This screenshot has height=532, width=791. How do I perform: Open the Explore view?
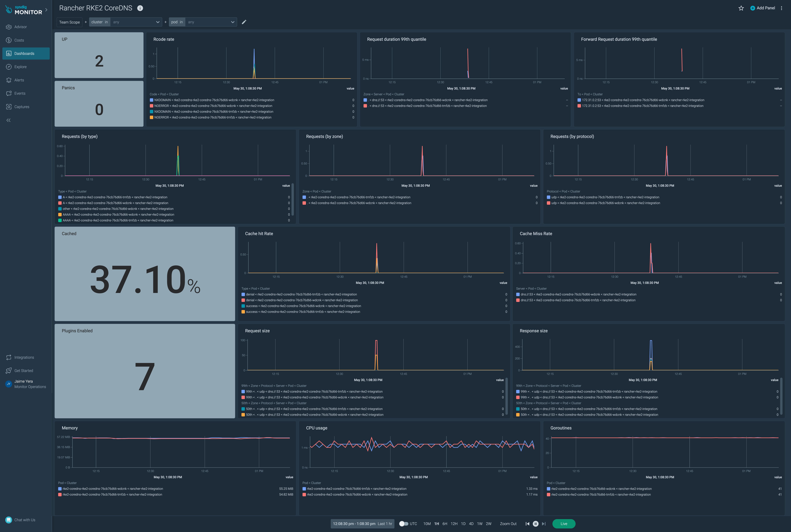click(x=20, y=67)
